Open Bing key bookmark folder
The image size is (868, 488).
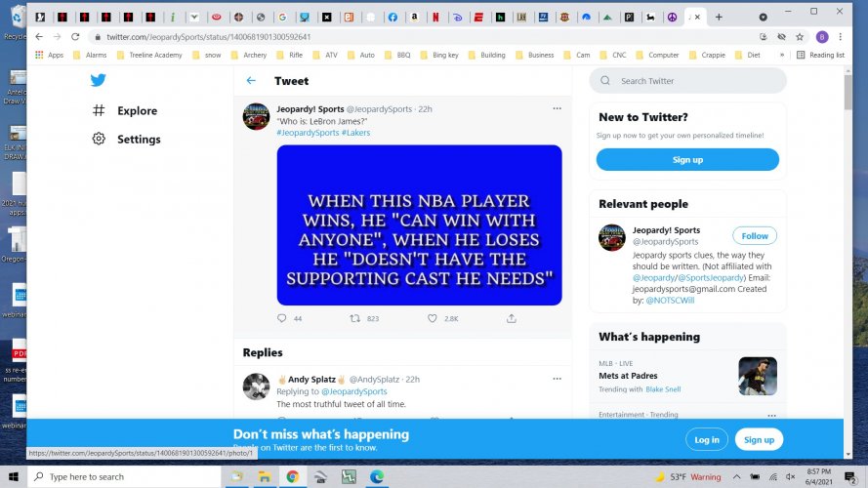[439, 55]
